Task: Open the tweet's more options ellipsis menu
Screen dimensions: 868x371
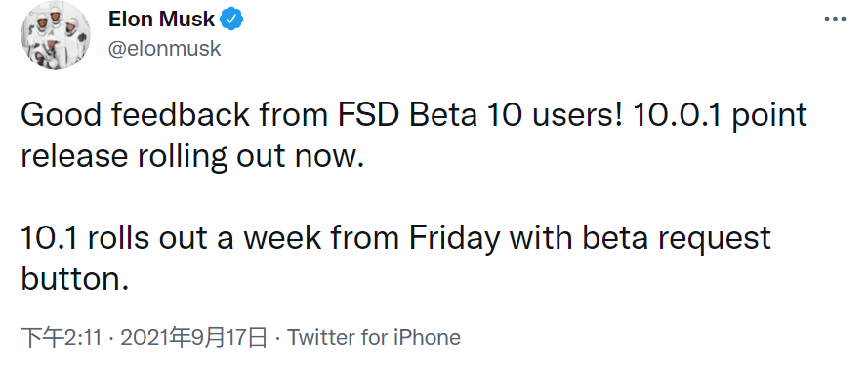Action: tap(835, 19)
